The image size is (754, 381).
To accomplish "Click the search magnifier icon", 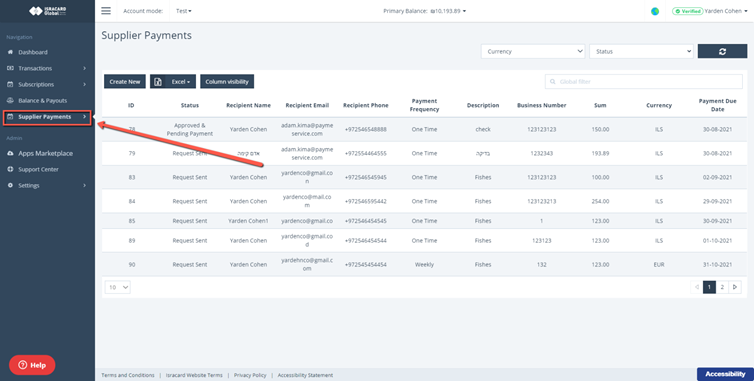I will (x=553, y=82).
